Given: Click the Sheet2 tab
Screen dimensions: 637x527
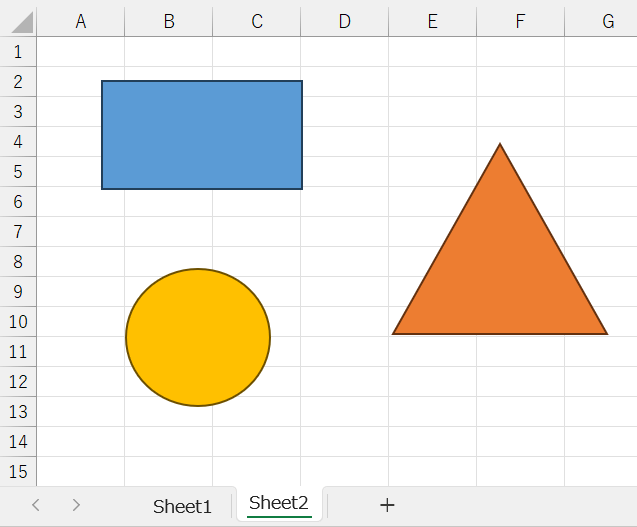Looking at the screenshot, I should point(279,504).
